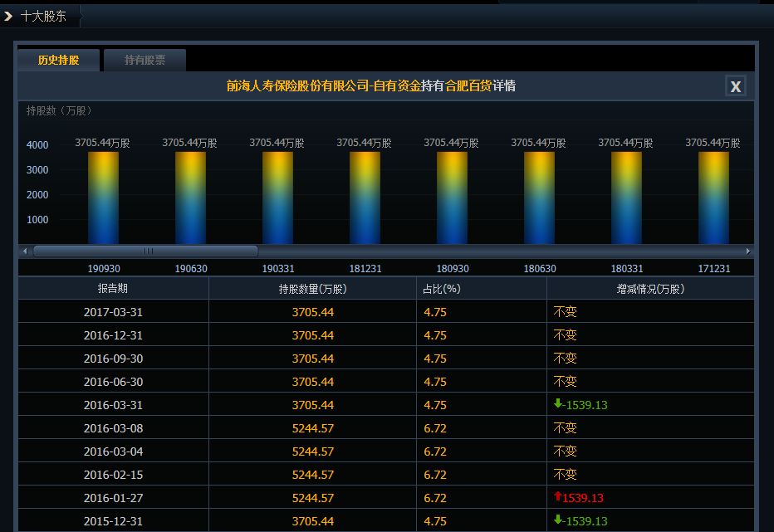Click the chart scrollbar left arrow
The image size is (774, 532).
point(25,251)
